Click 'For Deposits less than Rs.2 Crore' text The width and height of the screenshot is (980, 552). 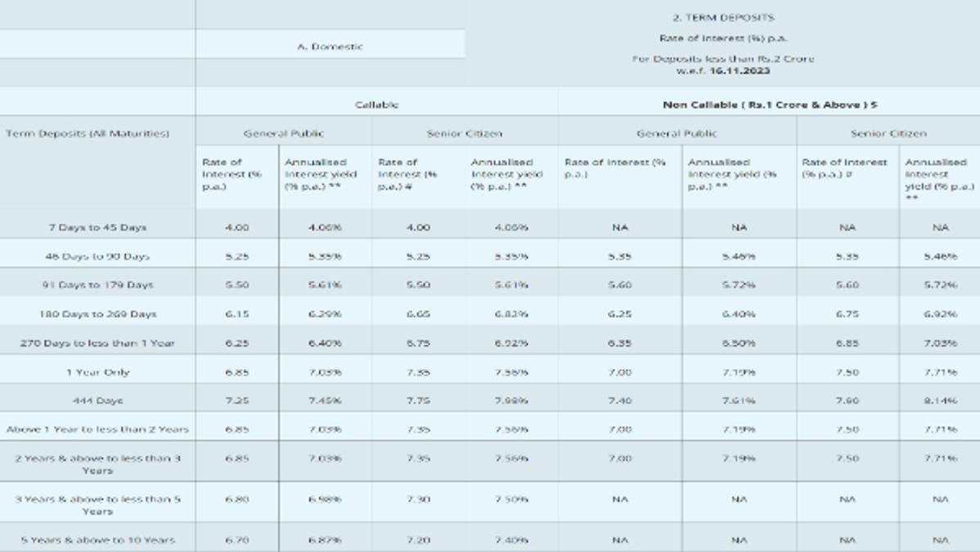pyautogui.click(x=723, y=59)
